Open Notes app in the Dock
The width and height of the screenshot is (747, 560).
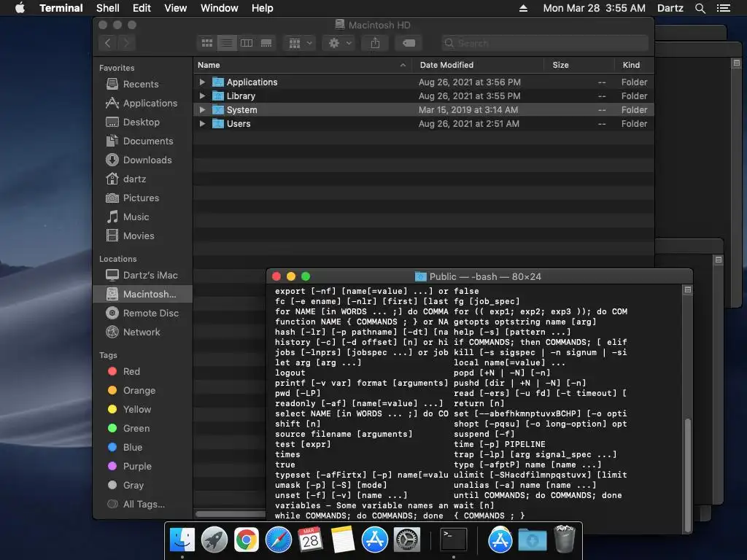tap(343, 540)
